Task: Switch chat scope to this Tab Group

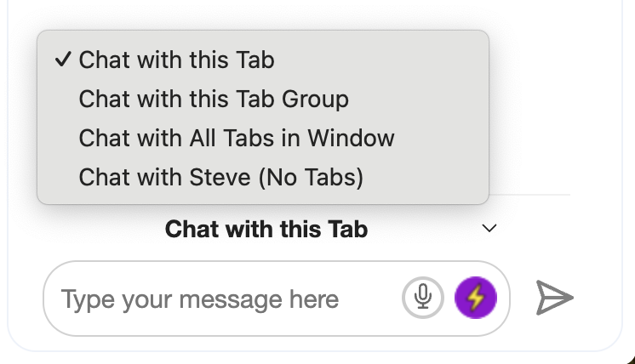Action: click(214, 99)
